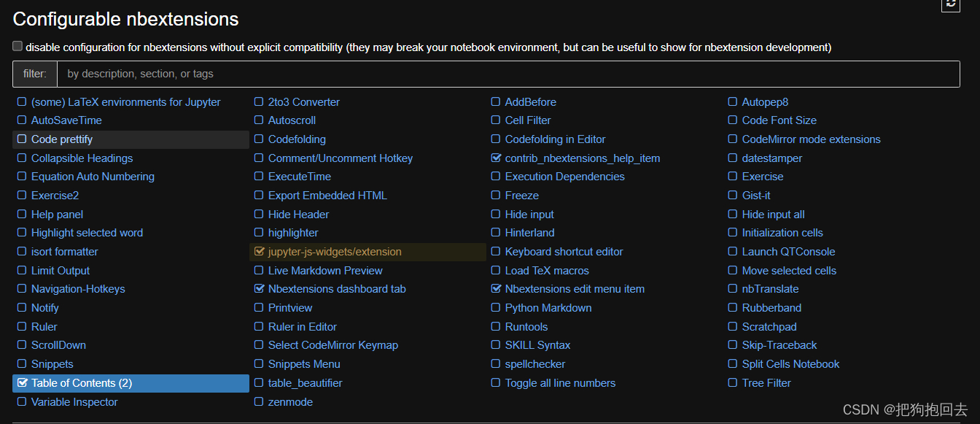Select the Printview extension

click(290, 308)
